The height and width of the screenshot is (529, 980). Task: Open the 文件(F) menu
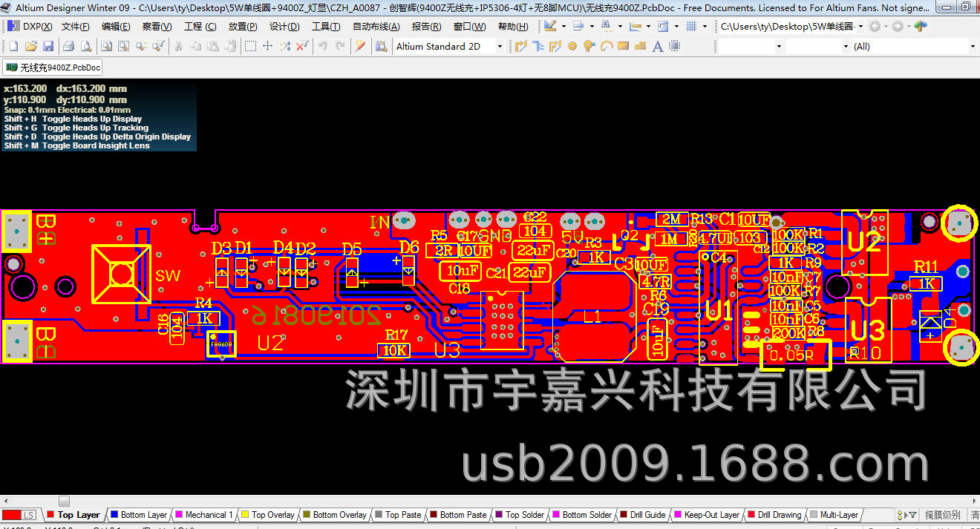(x=76, y=26)
